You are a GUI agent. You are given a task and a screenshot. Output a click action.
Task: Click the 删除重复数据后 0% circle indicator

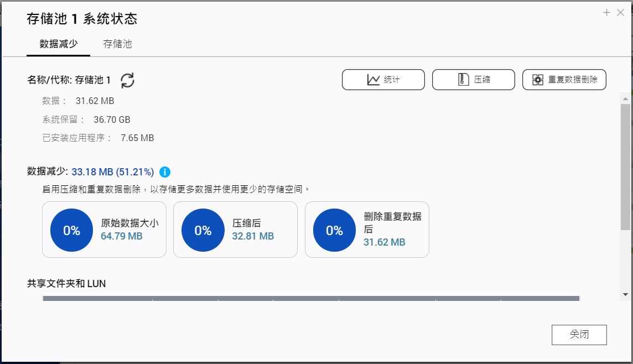click(334, 230)
